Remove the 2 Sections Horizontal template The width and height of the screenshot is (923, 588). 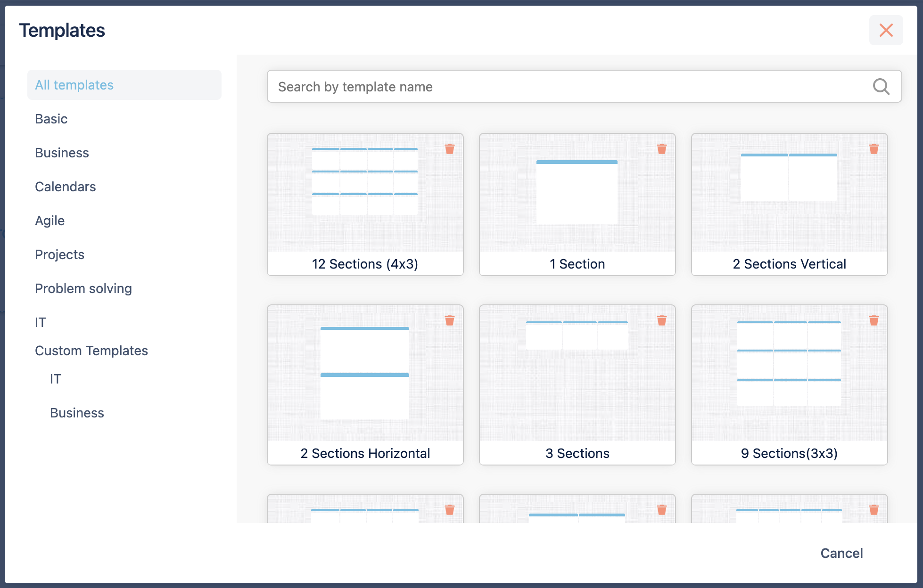449,320
